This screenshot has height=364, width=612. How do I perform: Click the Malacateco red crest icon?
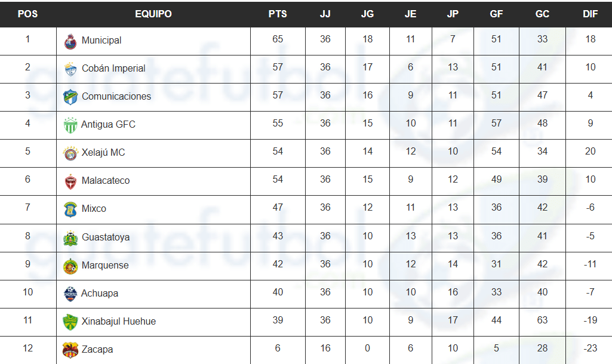click(70, 182)
